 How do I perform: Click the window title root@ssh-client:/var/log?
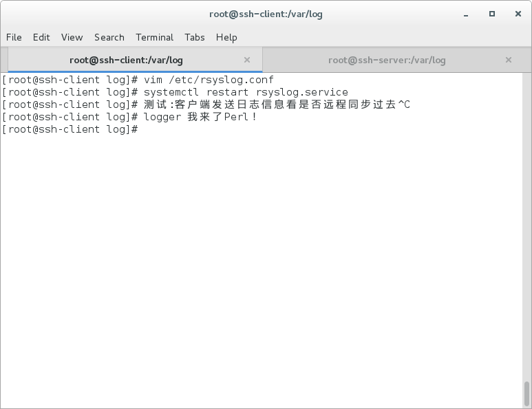click(266, 14)
